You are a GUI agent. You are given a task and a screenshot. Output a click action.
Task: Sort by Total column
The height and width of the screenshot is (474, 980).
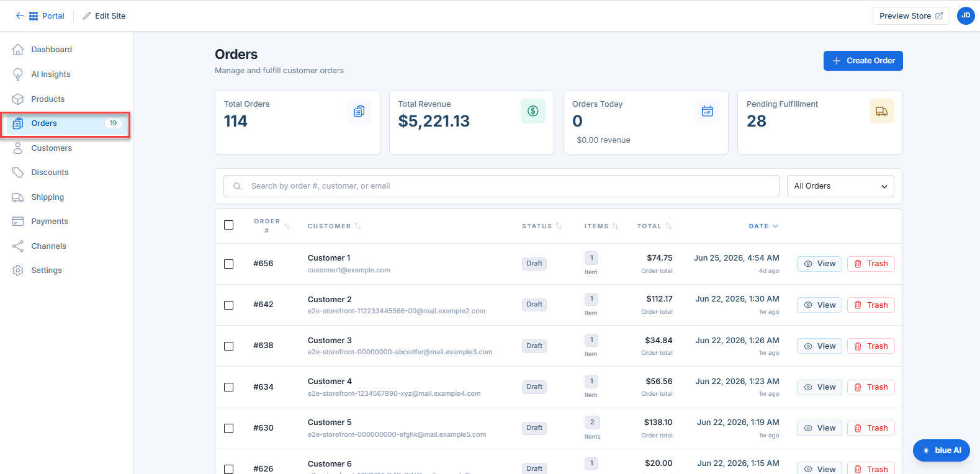tap(654, 226)
